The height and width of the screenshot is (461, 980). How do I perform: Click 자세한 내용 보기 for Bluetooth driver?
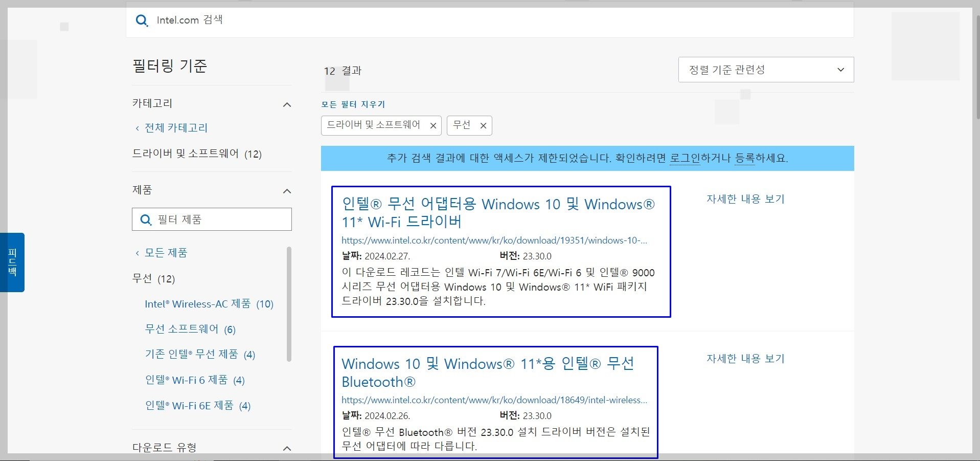click(745, 359)
